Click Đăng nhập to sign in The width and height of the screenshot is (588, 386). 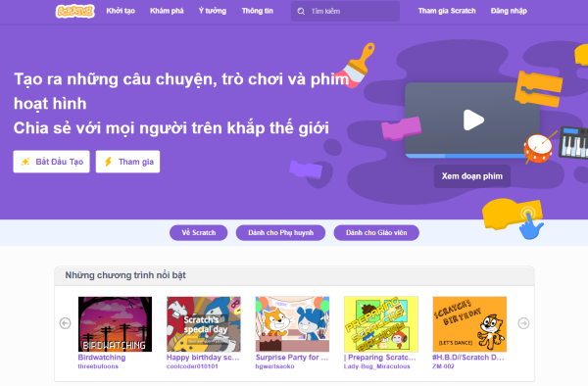pos(509,11)
